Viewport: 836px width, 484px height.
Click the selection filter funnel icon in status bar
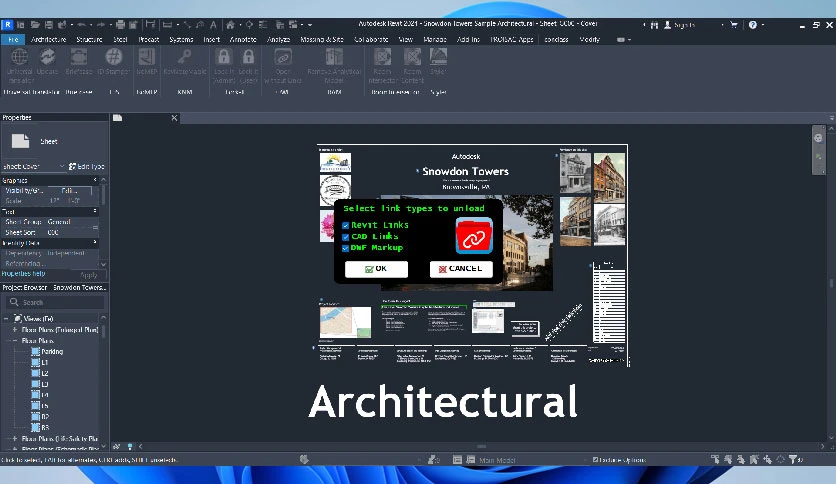[793, 459]
